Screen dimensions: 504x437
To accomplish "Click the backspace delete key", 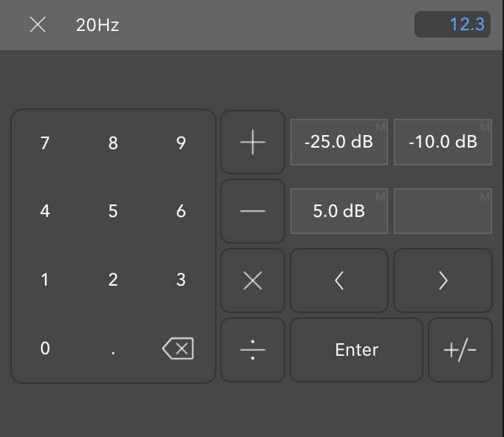I will (x=178, y=348).
